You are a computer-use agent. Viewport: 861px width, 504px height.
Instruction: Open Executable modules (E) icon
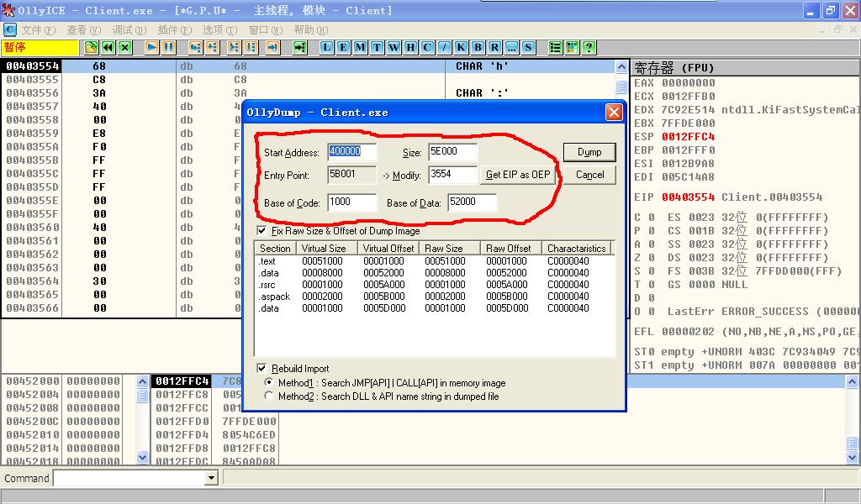click(x=343, y=47)
